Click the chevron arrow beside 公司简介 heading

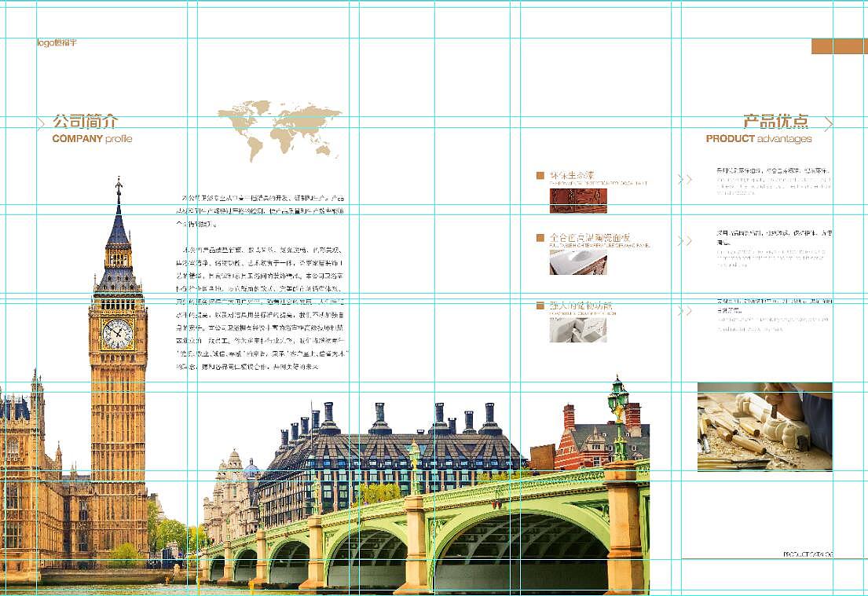41,123
